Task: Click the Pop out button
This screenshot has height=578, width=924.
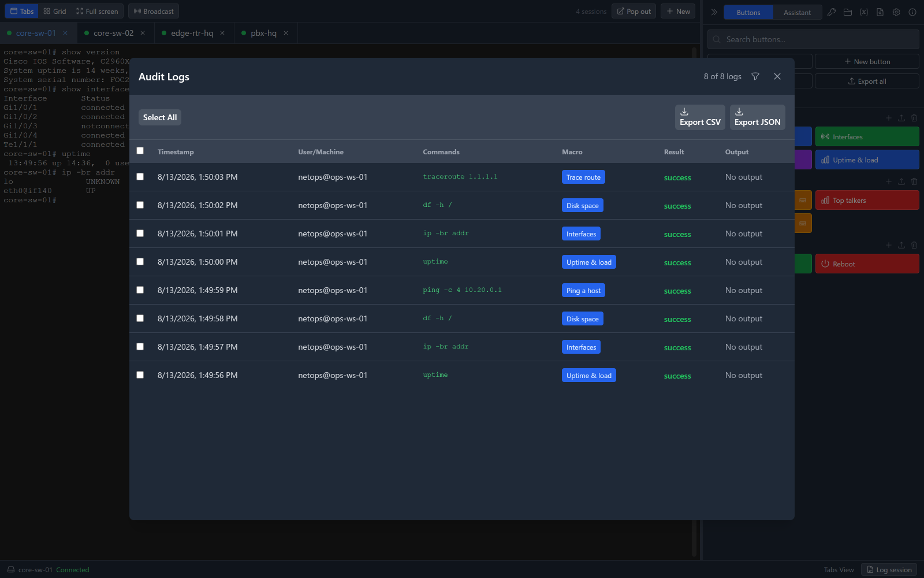Action: click(x=634, y=11)
